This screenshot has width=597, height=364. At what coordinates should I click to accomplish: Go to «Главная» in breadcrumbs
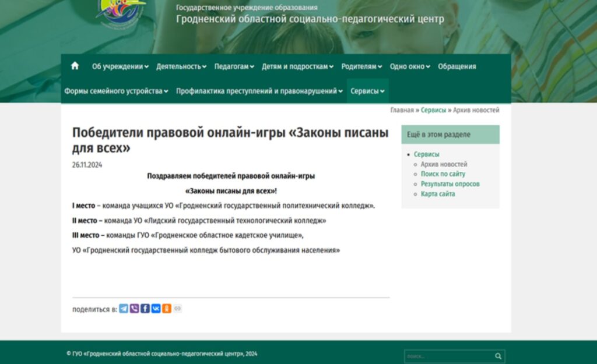coord(402,110)
